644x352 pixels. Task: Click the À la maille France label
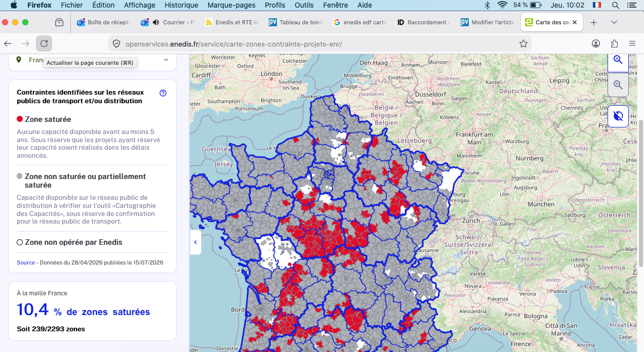(x=42, y=293)
